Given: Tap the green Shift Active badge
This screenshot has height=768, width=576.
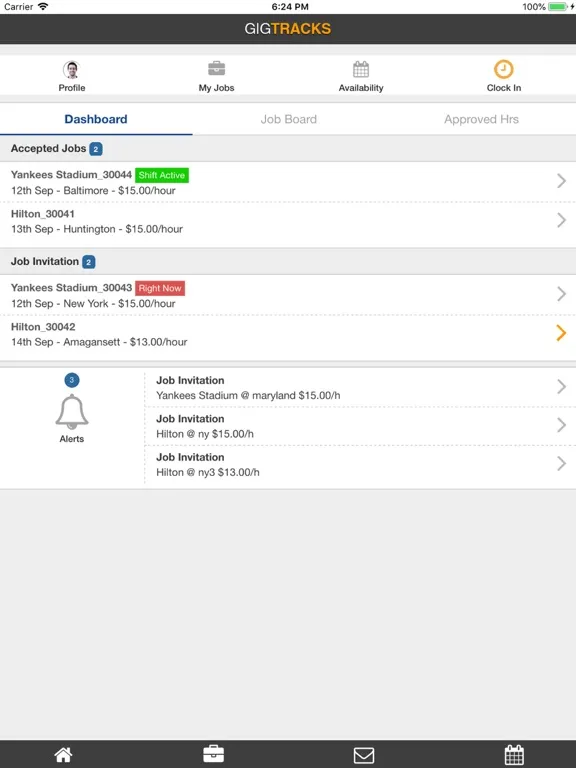Looking at the screenshot, I should tap(162, 175).
